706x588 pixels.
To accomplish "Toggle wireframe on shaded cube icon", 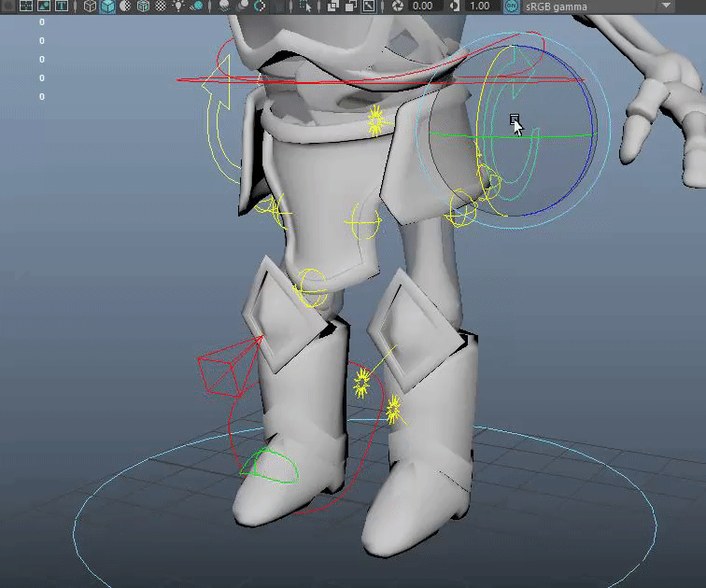I will [143, 6].
